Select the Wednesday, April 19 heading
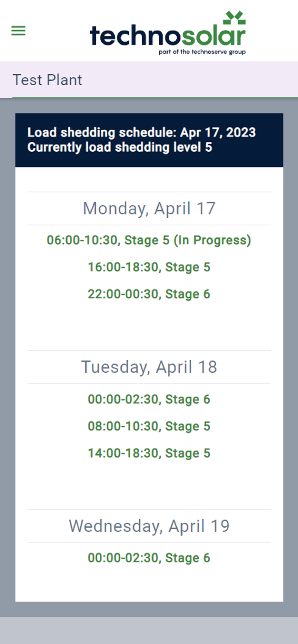The height and width of the screenshot is (644, 298). (x=149, y=526)
